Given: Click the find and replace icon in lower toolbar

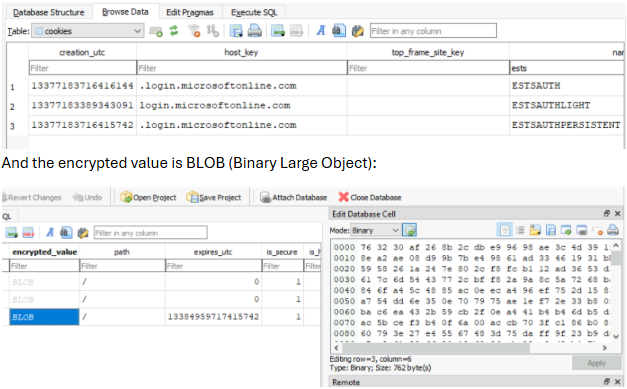Looking at the screenshot, I should [83, 232].
